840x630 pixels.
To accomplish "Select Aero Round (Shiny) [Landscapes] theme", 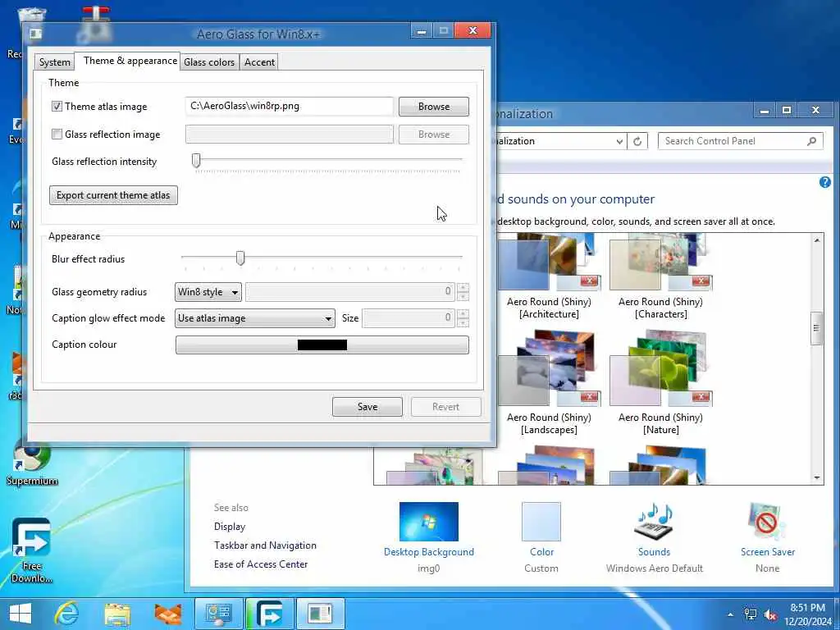I will [549, 383].
